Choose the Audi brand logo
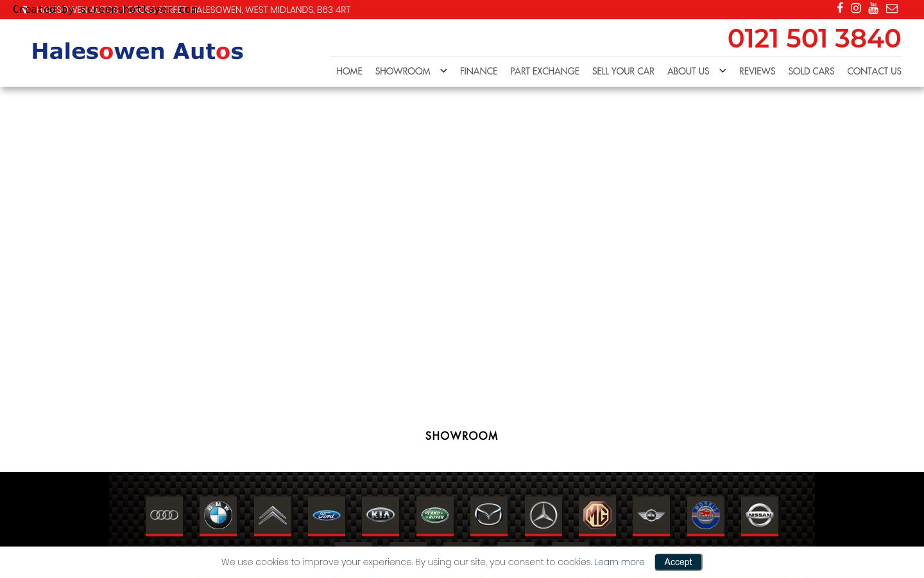The image size is (924, 578). (x=164, y=515)
